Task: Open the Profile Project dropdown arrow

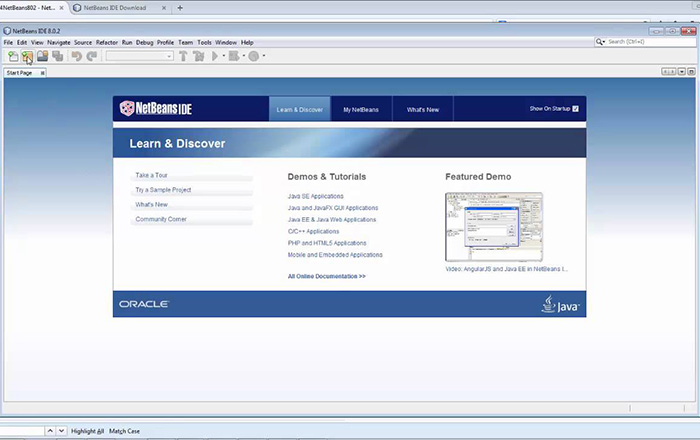Action: (264, 56)
